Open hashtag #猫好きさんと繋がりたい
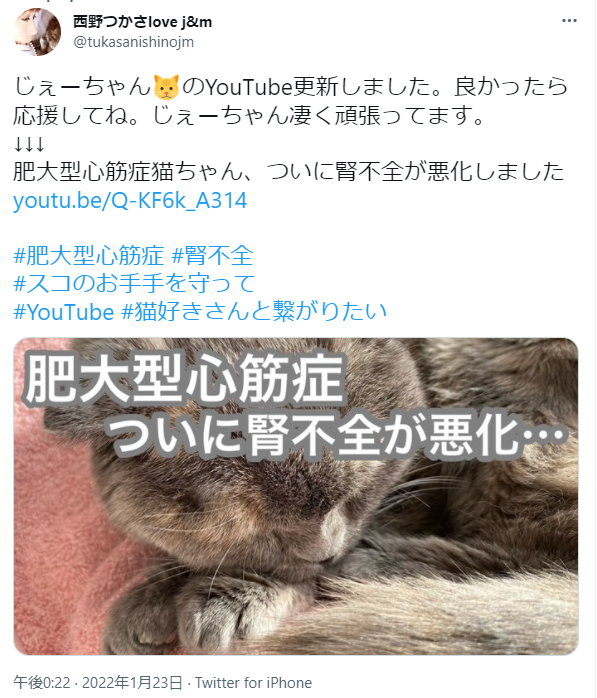597x698 pixels. click(254, 312)
